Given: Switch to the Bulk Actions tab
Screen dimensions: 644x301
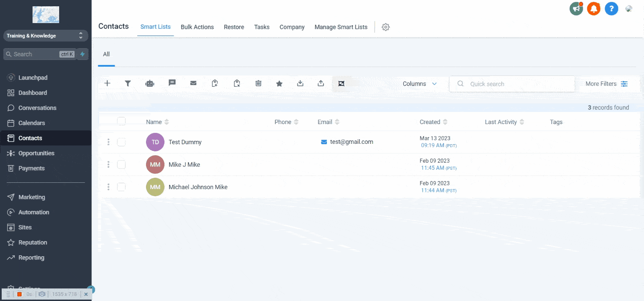Looking at the screenshot, I should [x=197, y=27].
